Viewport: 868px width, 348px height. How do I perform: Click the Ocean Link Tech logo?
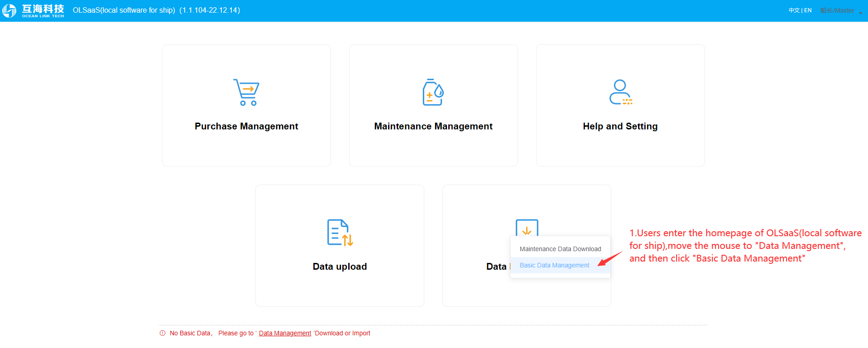pos(34,10)
